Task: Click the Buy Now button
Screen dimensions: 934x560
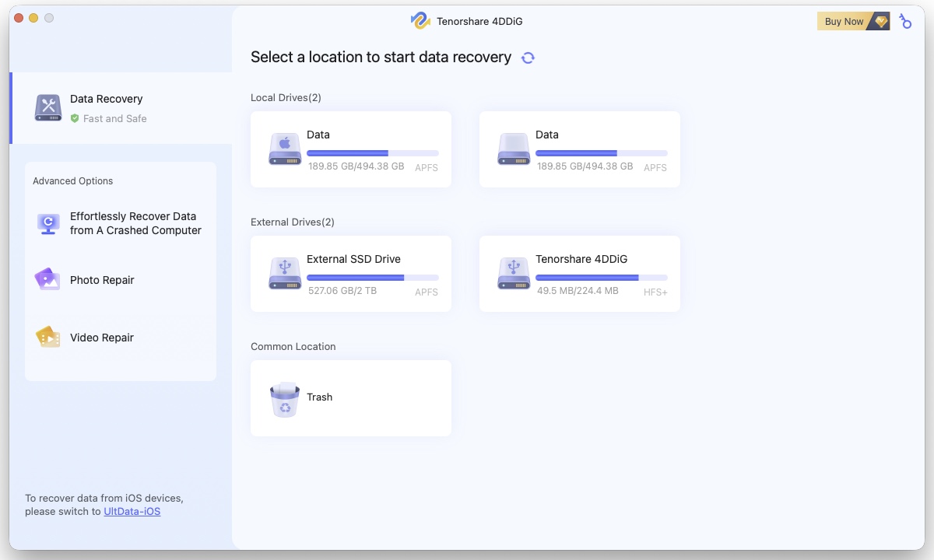Action: point(853,21)
